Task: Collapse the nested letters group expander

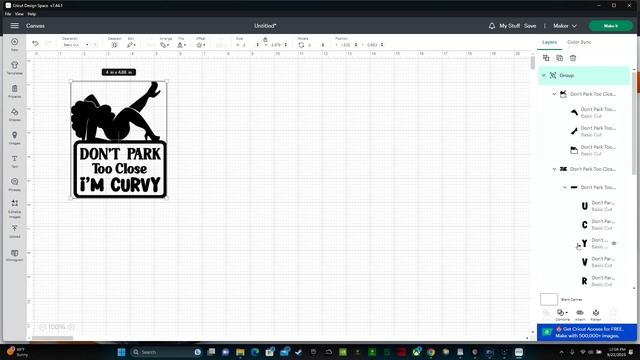Action: pos(565,187)
